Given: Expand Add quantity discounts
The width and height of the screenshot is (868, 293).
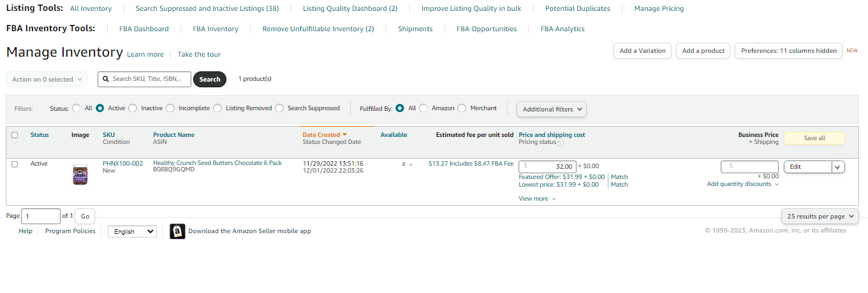Looking at the screenshot, I should point(743,184).
